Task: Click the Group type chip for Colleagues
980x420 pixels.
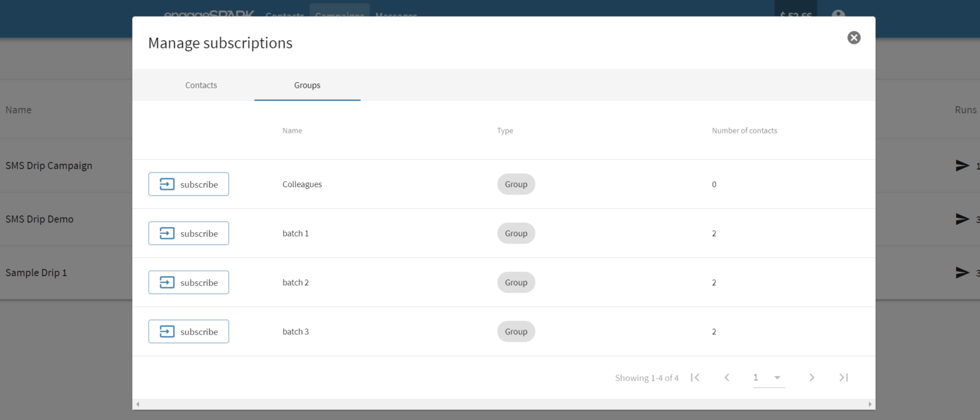Action: click(x=516, y=184)
